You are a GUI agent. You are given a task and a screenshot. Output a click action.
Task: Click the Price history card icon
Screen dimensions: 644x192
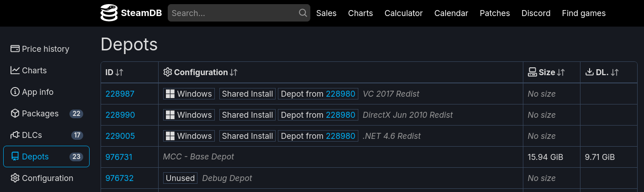click(x=15, y=49)
